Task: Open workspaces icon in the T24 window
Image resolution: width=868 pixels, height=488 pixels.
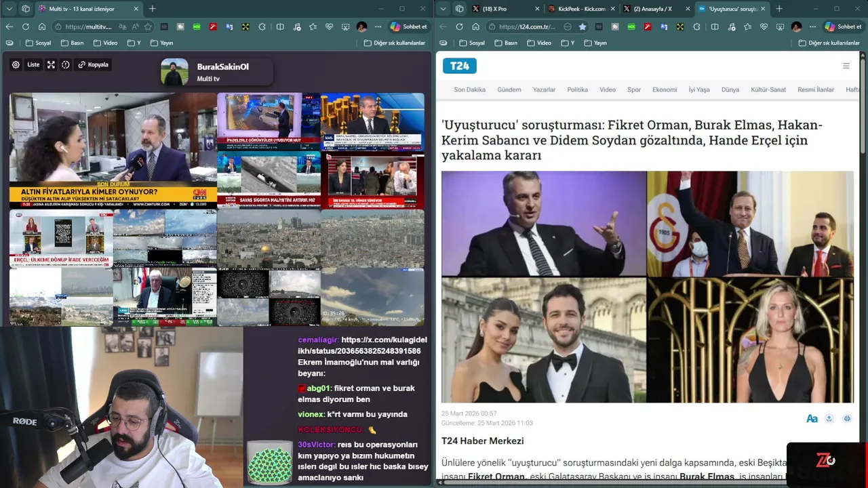Action: tap(459, 9)
